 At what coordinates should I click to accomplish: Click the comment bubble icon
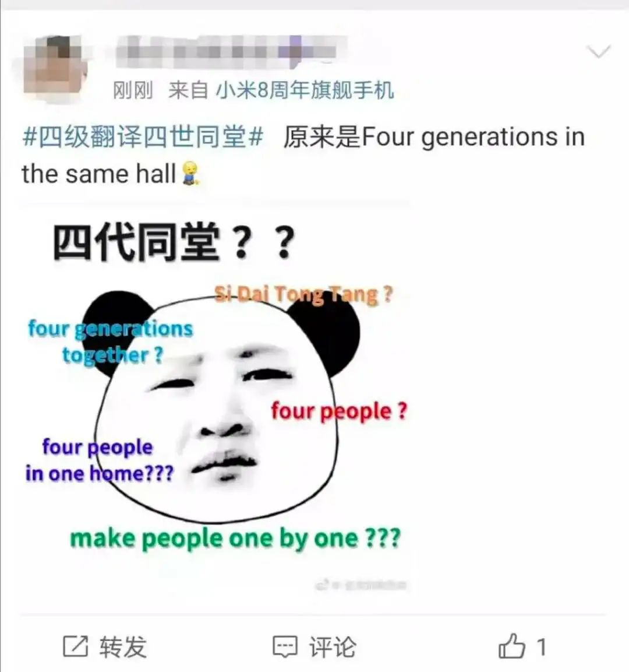coord(285,647)
